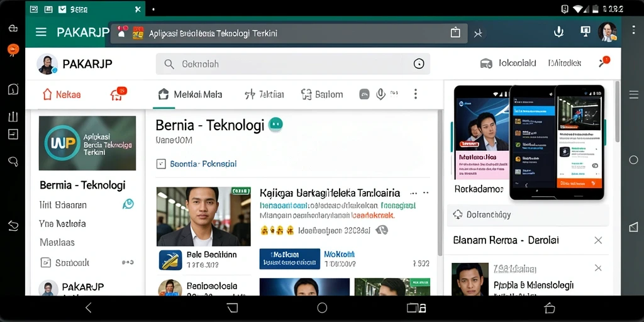Open three-dot options beside Sdmoodk
The image size is (644, 322).
(128, 262)
